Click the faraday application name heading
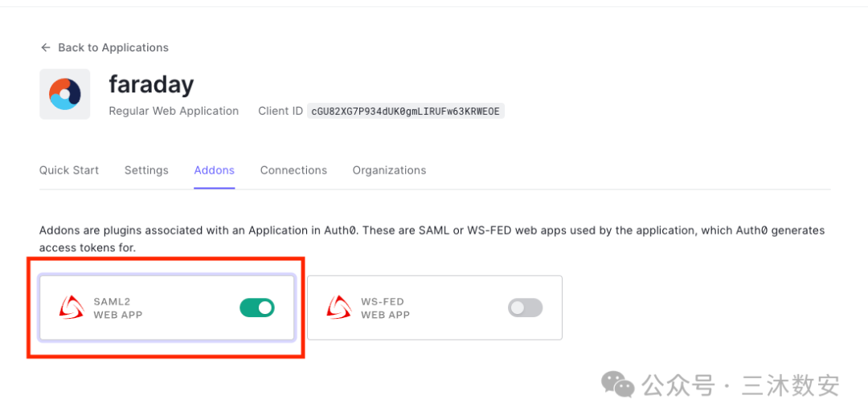 pos(151,84)
